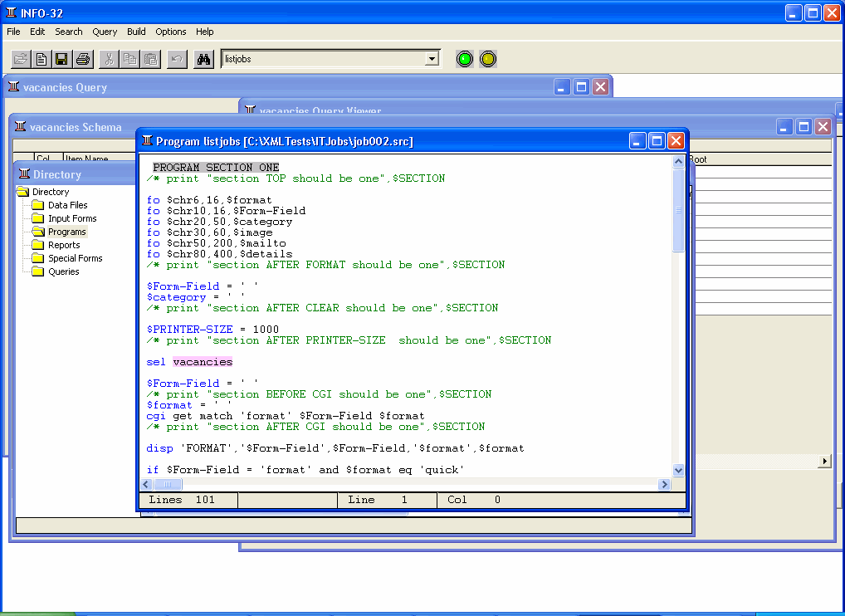Click the right scroll arrow in the Schema window
The width and height of the screenshot is (845, 616).
pos(824,461)
